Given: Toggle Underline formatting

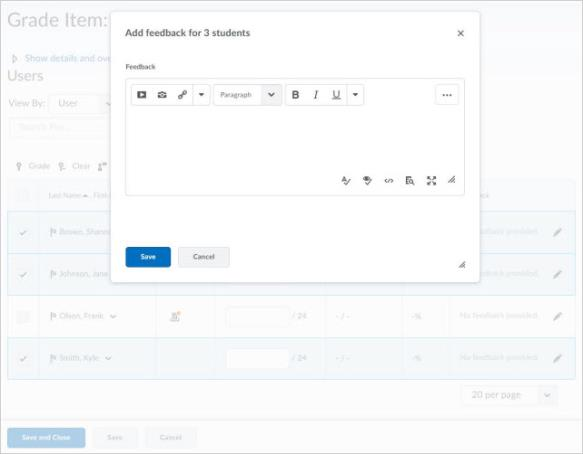Looking at the screenshot, I should [336, 95].
